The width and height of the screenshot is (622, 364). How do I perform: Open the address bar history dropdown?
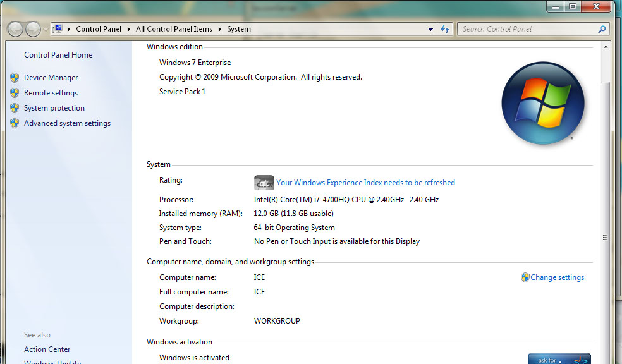[x=431, y=29]
